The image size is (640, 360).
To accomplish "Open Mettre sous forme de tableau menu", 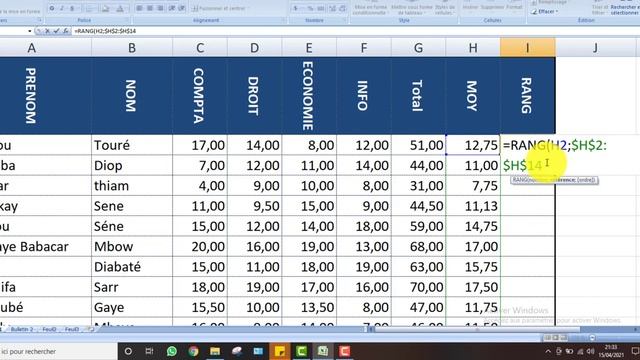I will [x=411, y=10].
